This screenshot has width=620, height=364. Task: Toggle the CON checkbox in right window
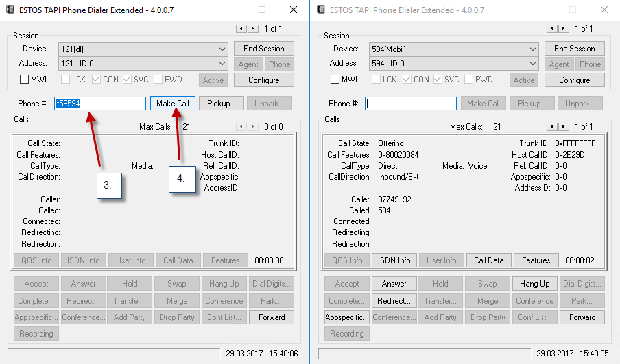[x=407, y=80]
